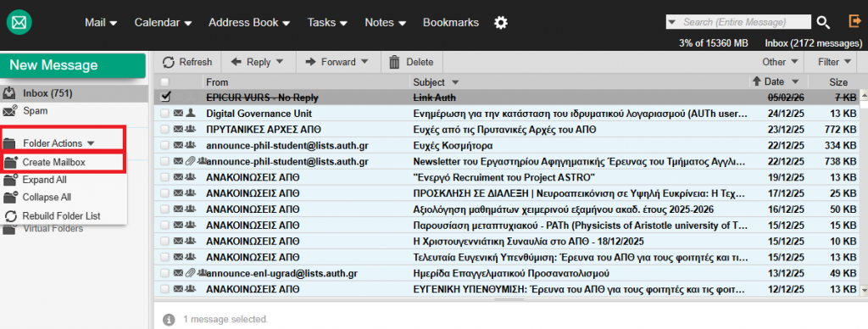868x329 pixels.
Task: Open the Mail dropdown menu
Action: [x=101, y=23]
